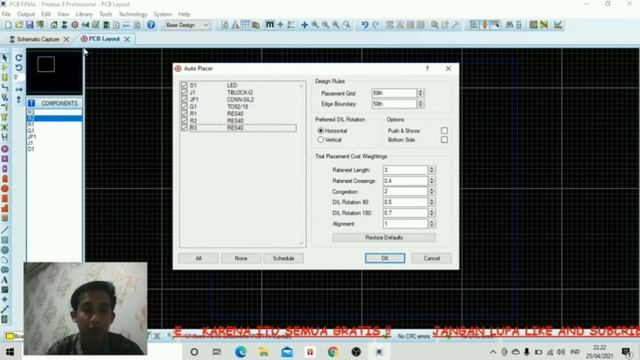Select the line drawing tool in left toolbar

click(5, 230)
